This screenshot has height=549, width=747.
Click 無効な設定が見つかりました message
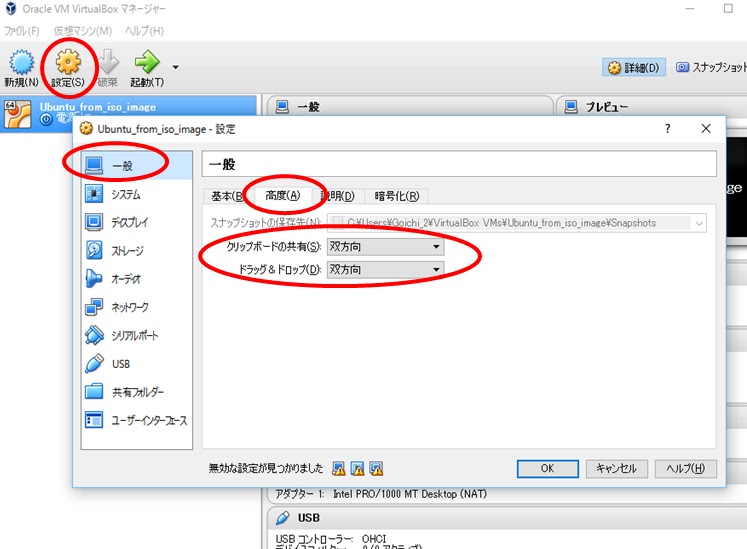tap(266, 468)
